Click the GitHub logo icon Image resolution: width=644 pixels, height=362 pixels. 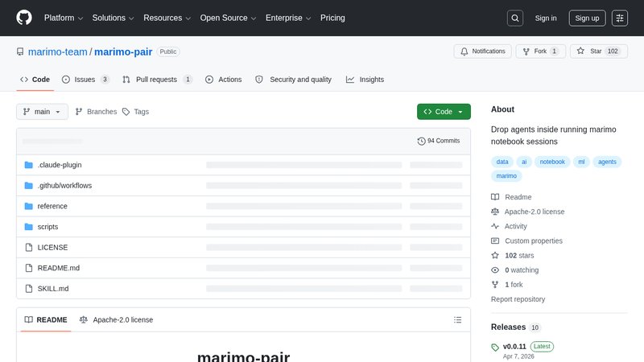pos(23,18)
